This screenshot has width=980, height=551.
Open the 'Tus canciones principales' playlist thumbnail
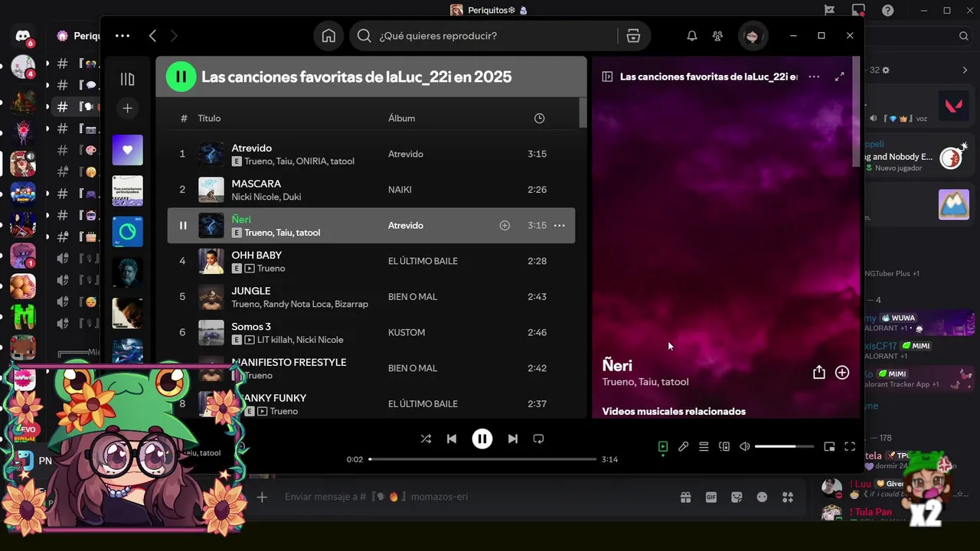127,191
